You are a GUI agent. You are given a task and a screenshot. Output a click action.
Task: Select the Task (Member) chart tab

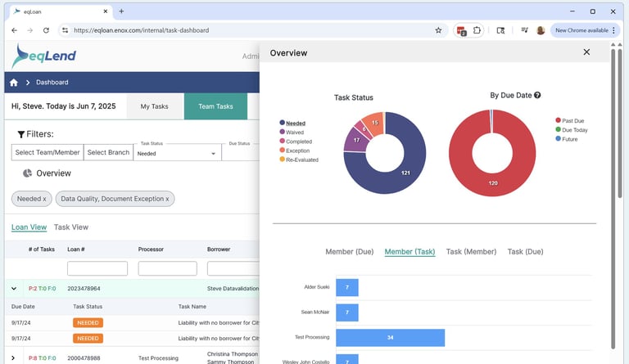[x=471, y=252]
